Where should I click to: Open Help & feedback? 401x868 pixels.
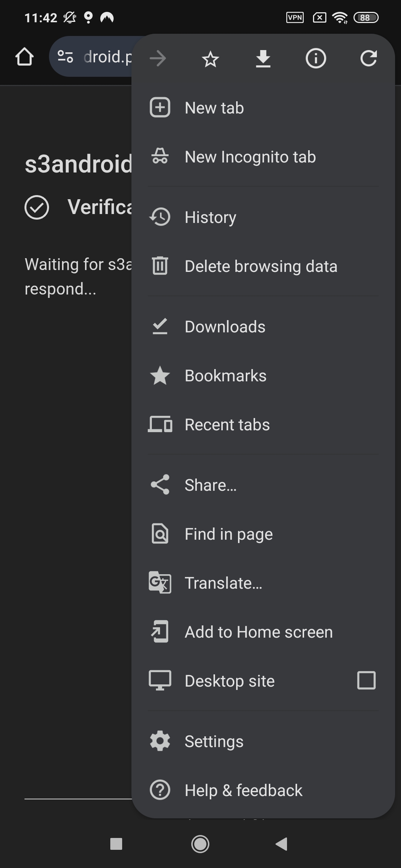click(243, 790)
